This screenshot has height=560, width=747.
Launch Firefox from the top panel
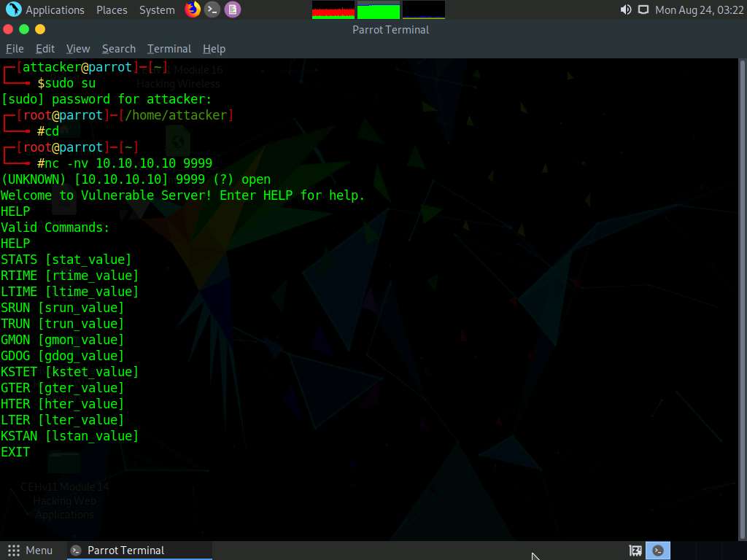(193, 9)
